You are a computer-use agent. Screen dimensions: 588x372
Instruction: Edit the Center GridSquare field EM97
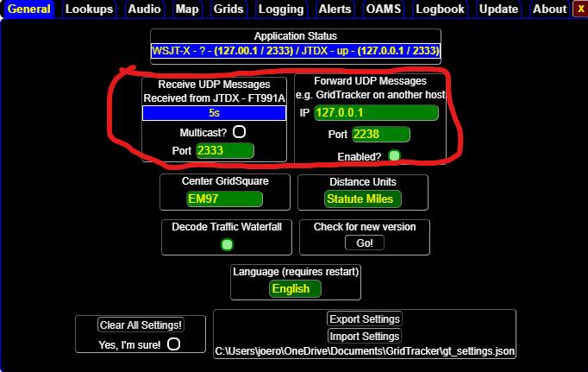point(224,199)
